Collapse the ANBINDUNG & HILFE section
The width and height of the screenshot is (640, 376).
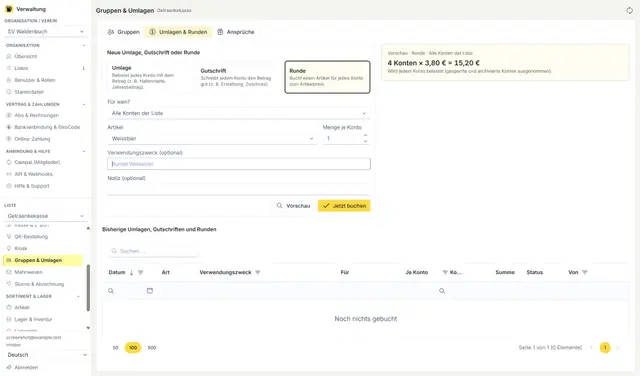pyautogui.click(x=84, y=151)
